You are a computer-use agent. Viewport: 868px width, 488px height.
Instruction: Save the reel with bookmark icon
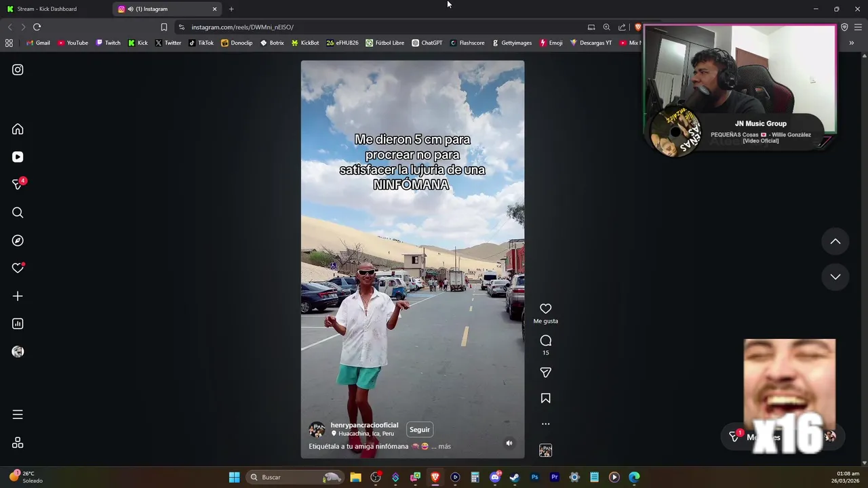pos(545,399)
